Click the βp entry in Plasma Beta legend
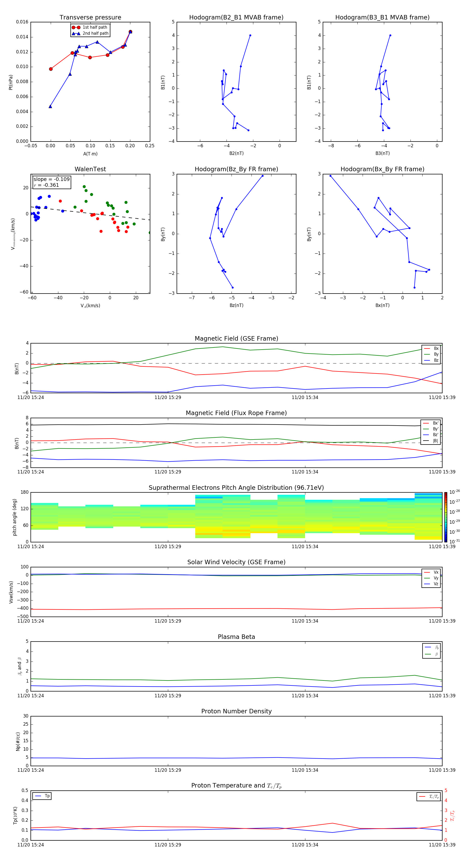 click(431, 647)
